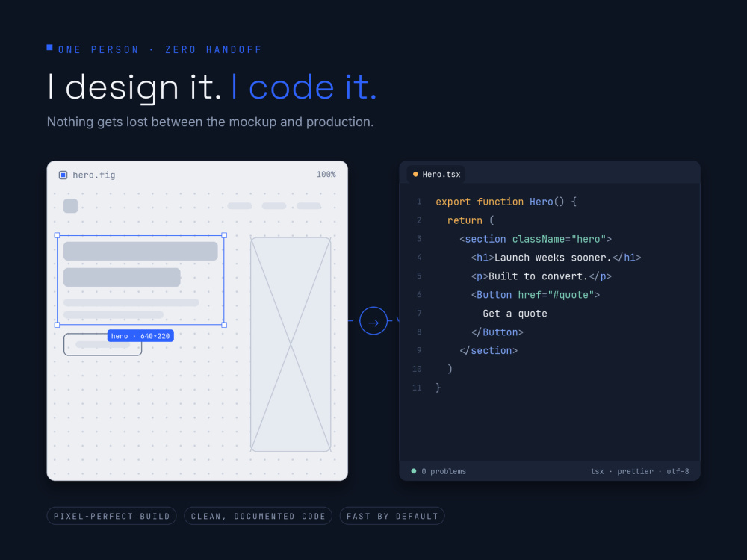This screenshot has width=747, height=560.
Task: Click the Button href="#quote" line
Action: 536,295
